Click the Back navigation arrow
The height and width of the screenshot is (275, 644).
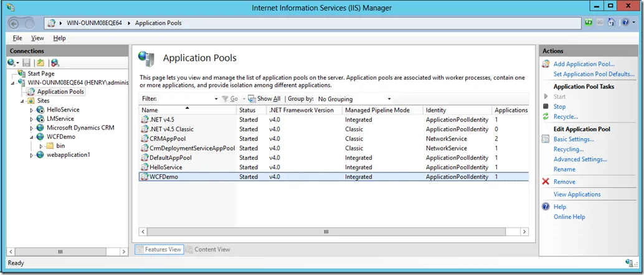(x=14, y=23)
